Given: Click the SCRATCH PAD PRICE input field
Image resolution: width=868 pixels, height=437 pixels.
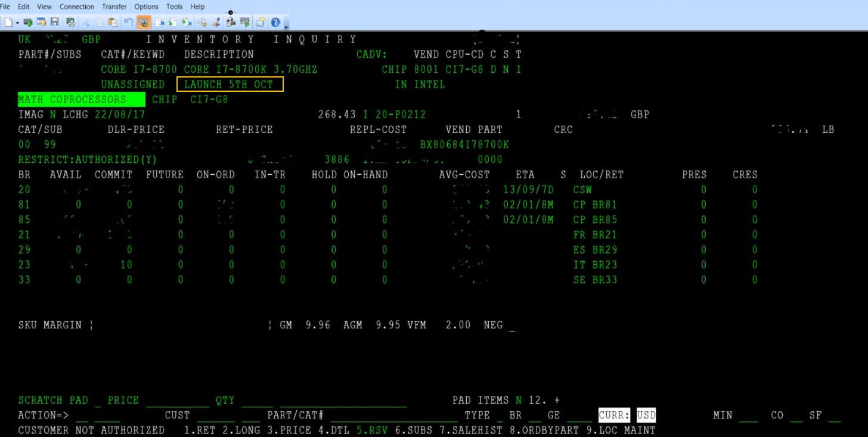Looking at the screenshot, I should pyautogui.click(x=177, y=401).
